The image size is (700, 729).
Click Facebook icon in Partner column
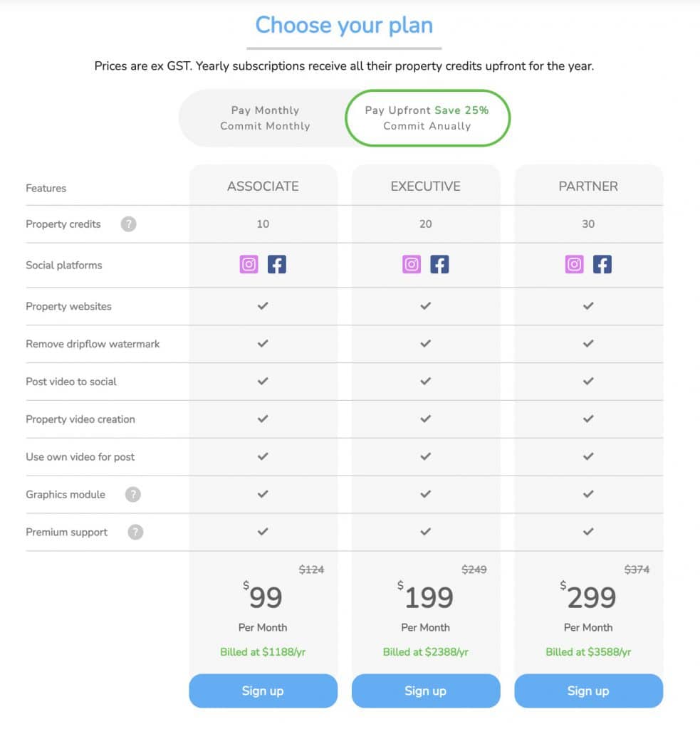(602, 265)
